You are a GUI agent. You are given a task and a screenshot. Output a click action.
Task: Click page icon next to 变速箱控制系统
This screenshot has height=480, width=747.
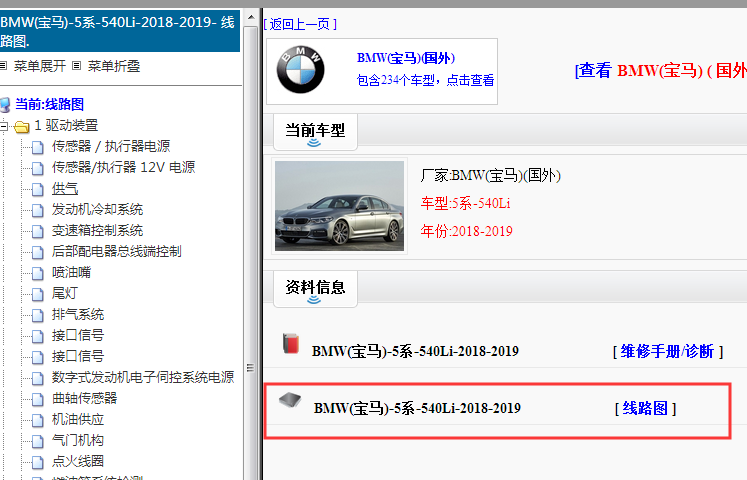[x=38, y=231]
